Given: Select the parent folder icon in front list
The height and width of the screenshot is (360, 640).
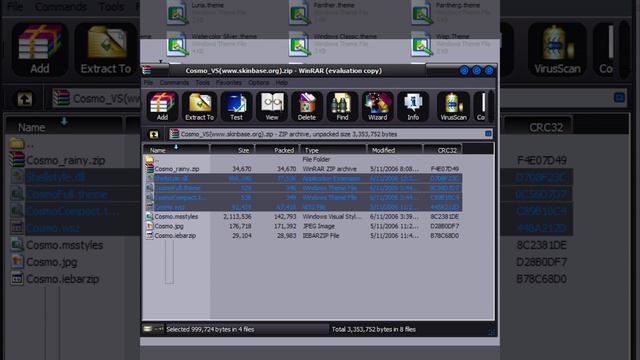Looking at the screenshot, I should click(149, 159).
